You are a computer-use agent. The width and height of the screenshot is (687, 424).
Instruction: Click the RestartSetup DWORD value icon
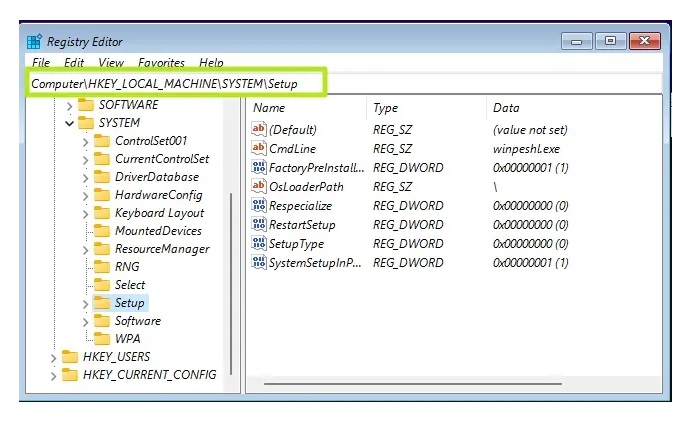(259, 224)
